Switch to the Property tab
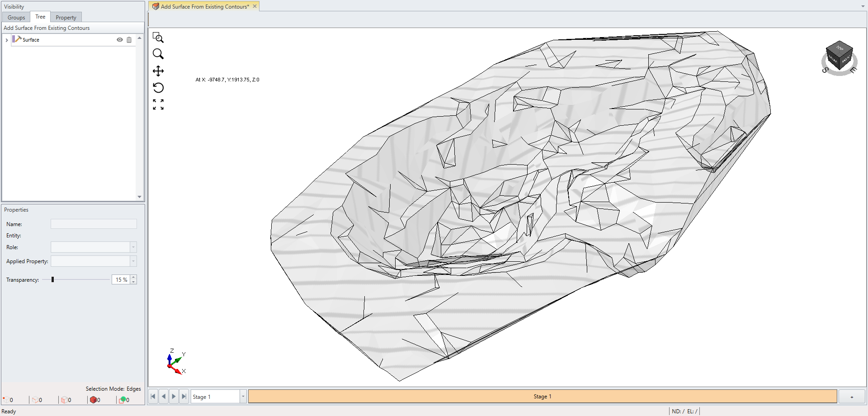The height and width of the screenshot is (416, 868). [66, 17]
